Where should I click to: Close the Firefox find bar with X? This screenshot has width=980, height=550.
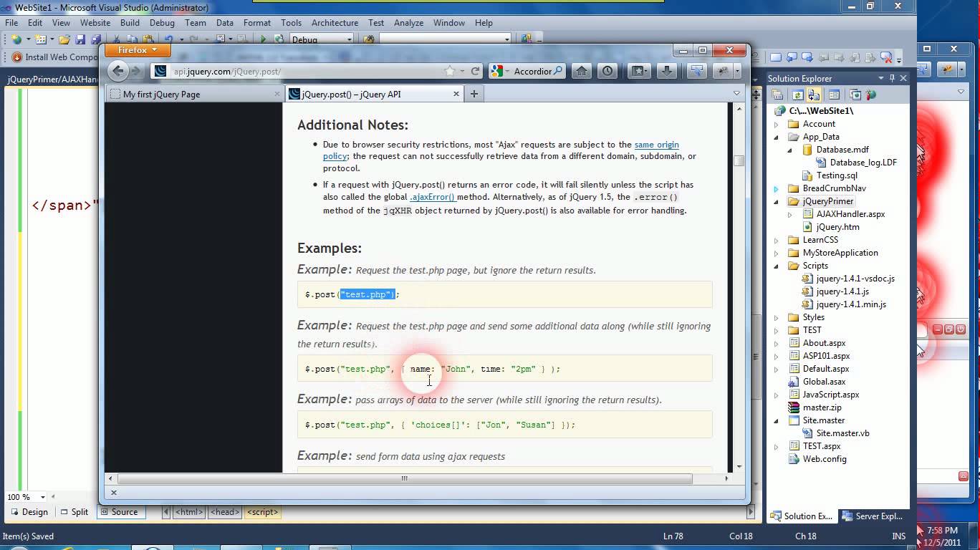(x=113, y=493)
